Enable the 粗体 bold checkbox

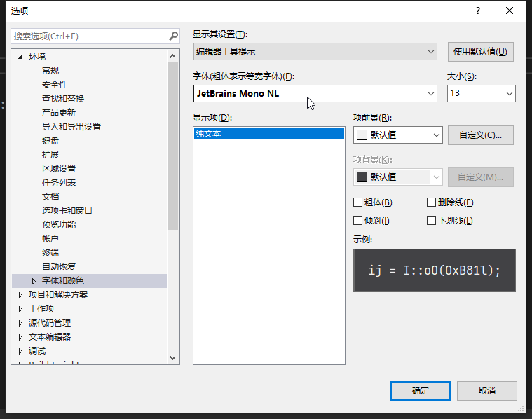tap(358, 202)
